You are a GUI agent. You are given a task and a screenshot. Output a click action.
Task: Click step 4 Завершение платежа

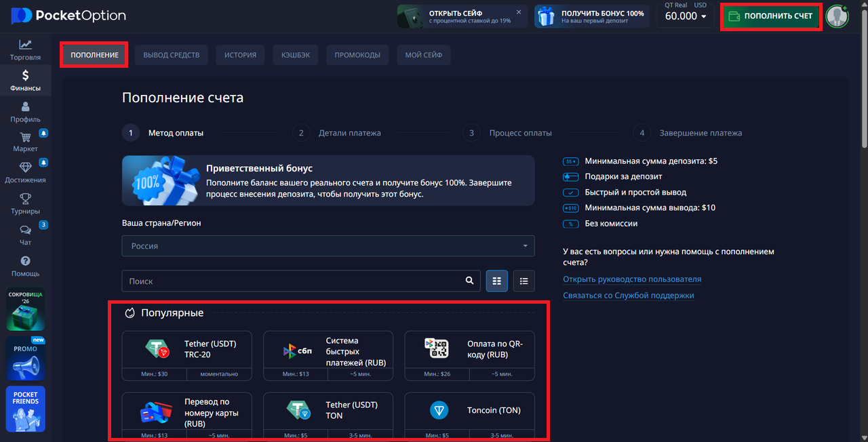(688, 133)
